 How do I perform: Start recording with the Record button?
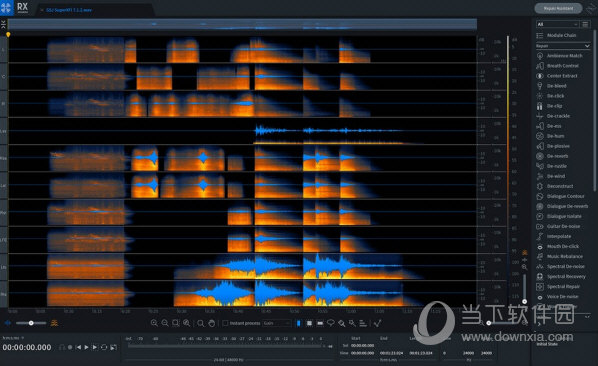[x=70, y=347]
